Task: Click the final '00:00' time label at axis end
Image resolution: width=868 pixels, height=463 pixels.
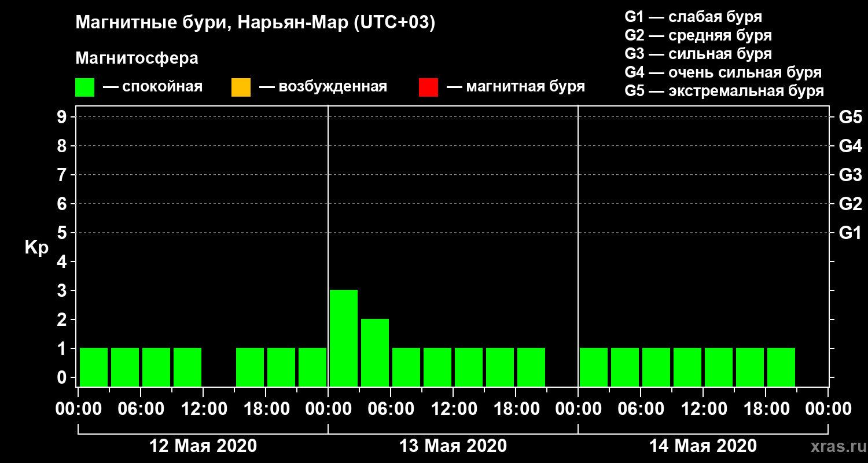Action: click(x=828, y=409)
